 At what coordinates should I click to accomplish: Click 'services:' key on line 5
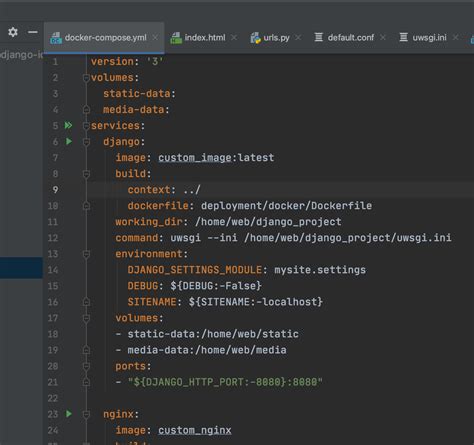click(x=118, y=126)
